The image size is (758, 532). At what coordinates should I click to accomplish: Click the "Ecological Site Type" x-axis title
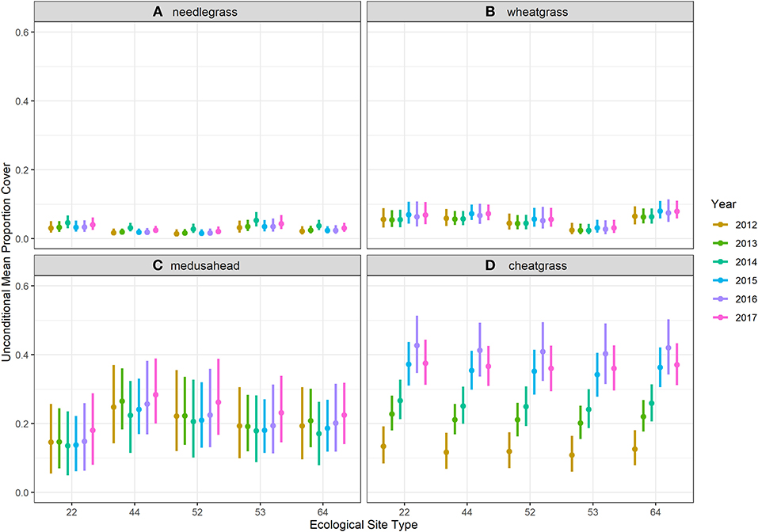364,525
